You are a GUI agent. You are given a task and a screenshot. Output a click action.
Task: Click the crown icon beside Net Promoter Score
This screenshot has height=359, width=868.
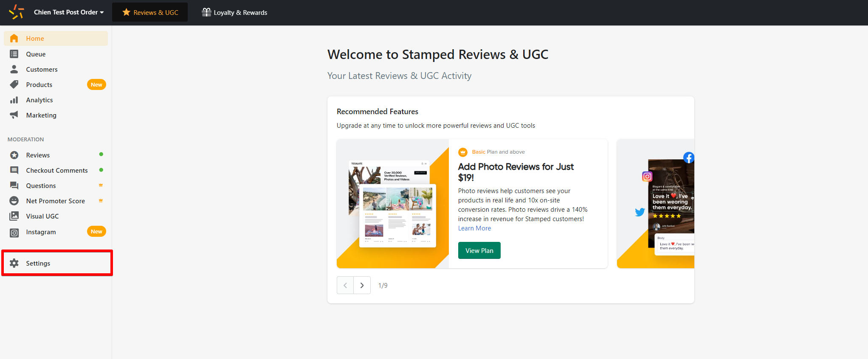pyautogui.click(x=101, y=200)
